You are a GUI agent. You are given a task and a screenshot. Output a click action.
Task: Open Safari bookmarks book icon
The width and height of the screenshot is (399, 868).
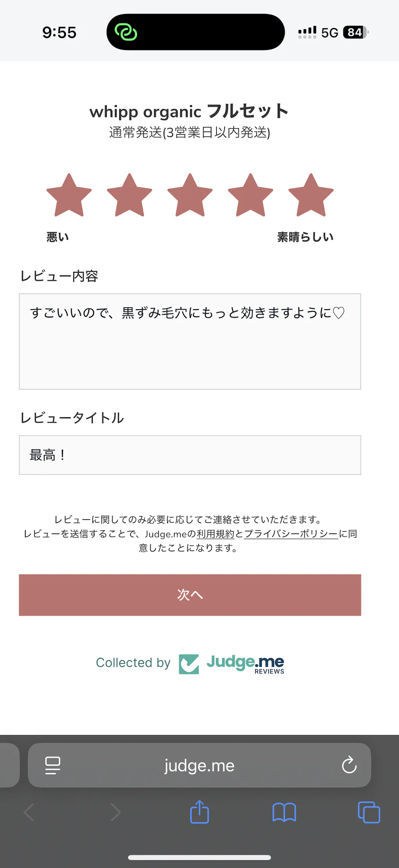click(284, 813)
